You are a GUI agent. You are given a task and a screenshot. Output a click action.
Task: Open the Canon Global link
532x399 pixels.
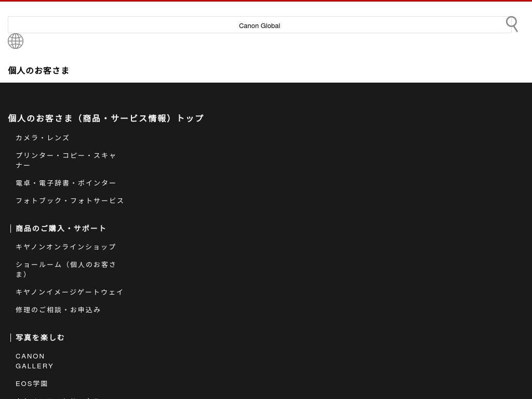coord(260,26)
